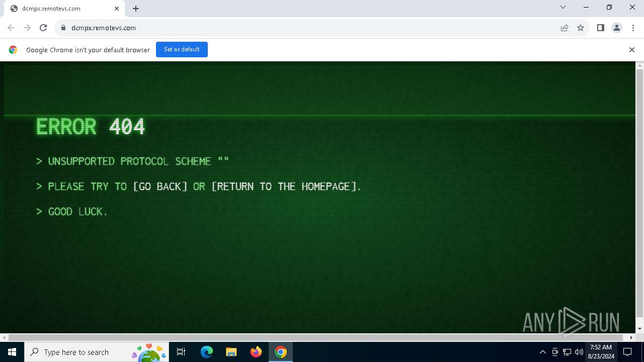Viewport: 644px width, 362px height.
Task: Reload the current page
Action: point(43,28)
